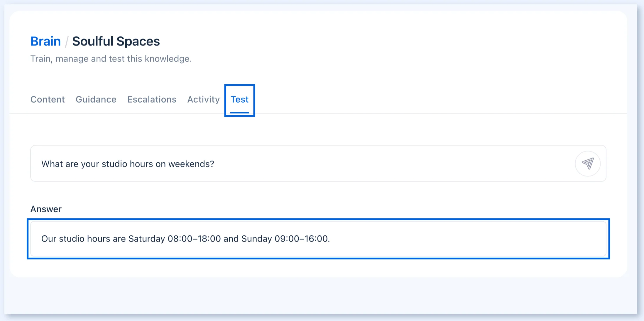Click the 'Train, manage and test' subtitle
Screen dimensions: 644x321
tap(111, 59)
